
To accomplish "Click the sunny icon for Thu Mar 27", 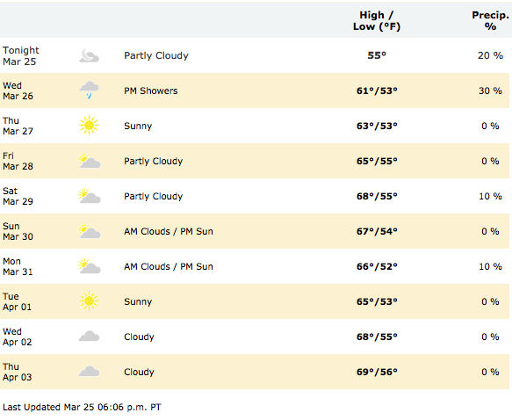I will (89, 125).
